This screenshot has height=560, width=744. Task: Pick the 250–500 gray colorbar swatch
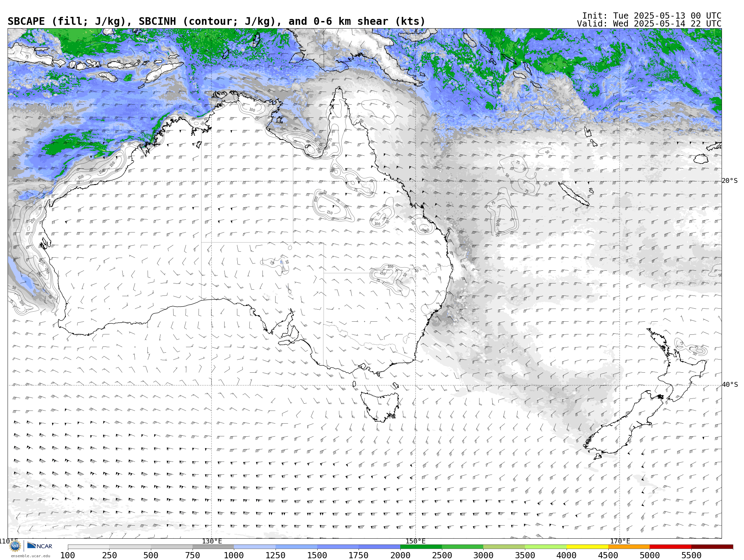pos(130,547)
